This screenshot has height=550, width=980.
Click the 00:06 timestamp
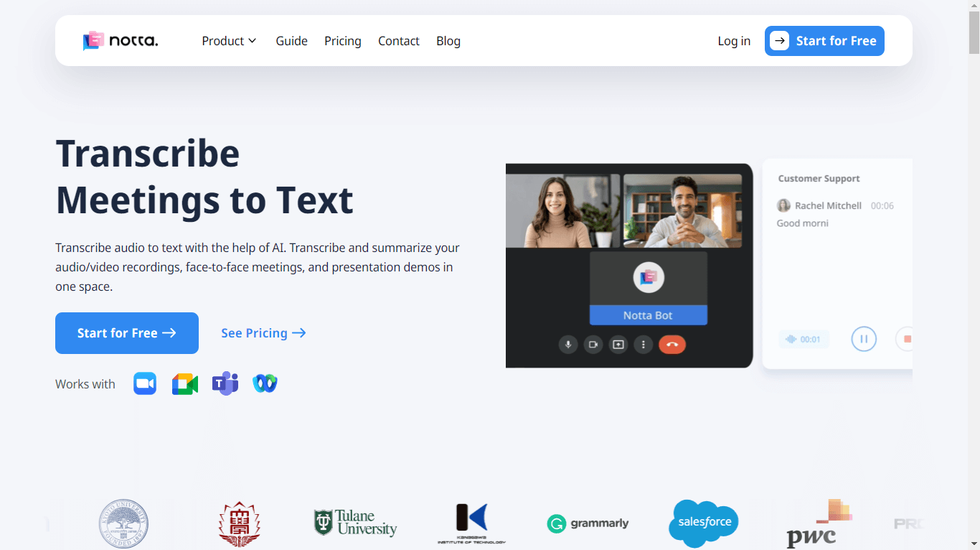[x=882, y=205]
